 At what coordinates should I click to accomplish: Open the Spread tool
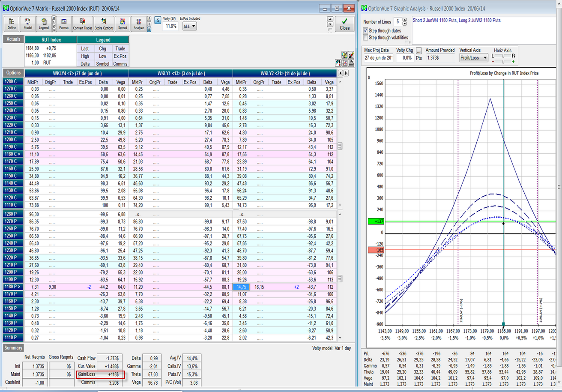click(x=123, y=24)
